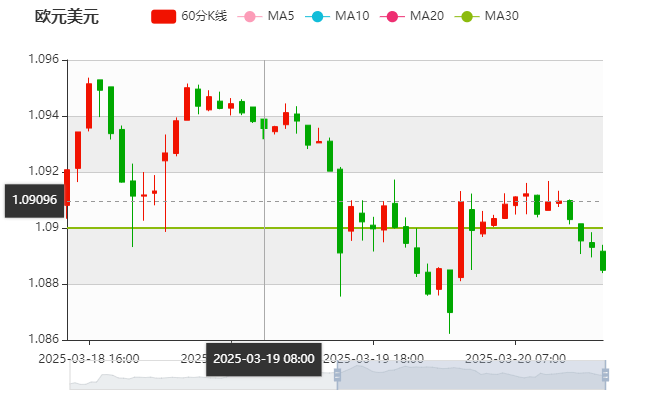Click the MA30 green legend marker
The image size is (670, 400).
click(x=466, y=17)
